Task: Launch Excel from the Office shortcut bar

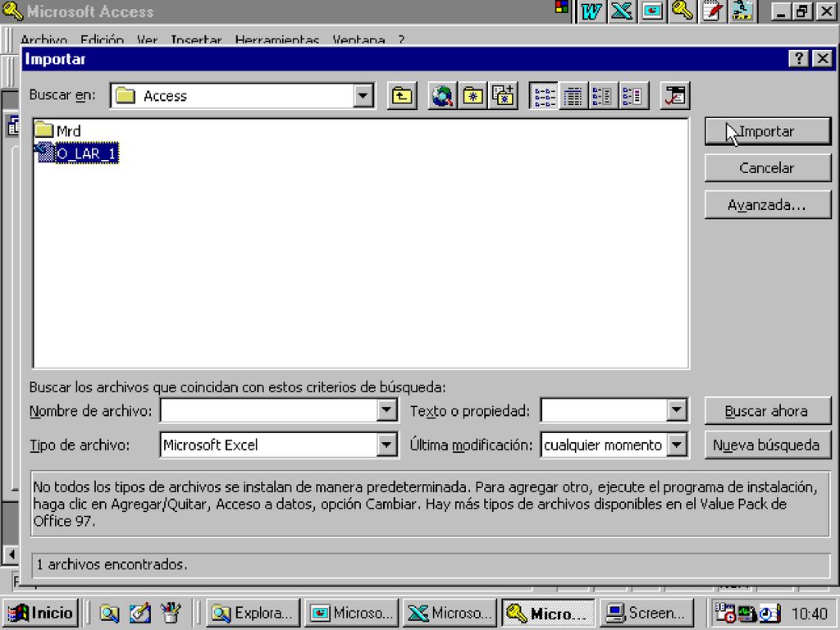Action: click(622, 11)
